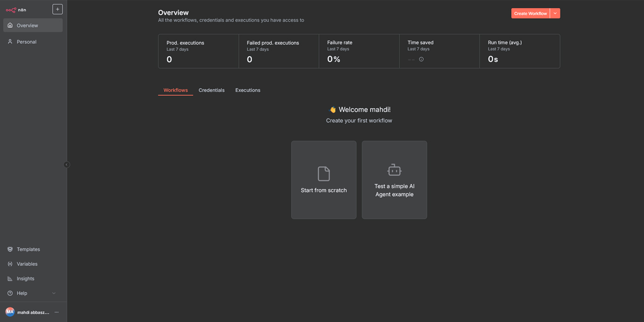The width and height of the screenshot is (644, 322).
Task: Click the MA user avatar
Action: (10, 312)
